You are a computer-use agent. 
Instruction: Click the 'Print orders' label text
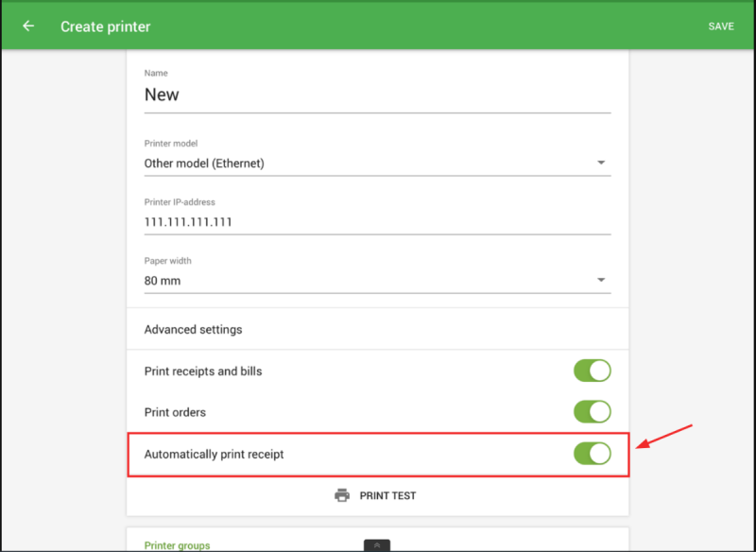pyautogui.click(x=175, y=412)
